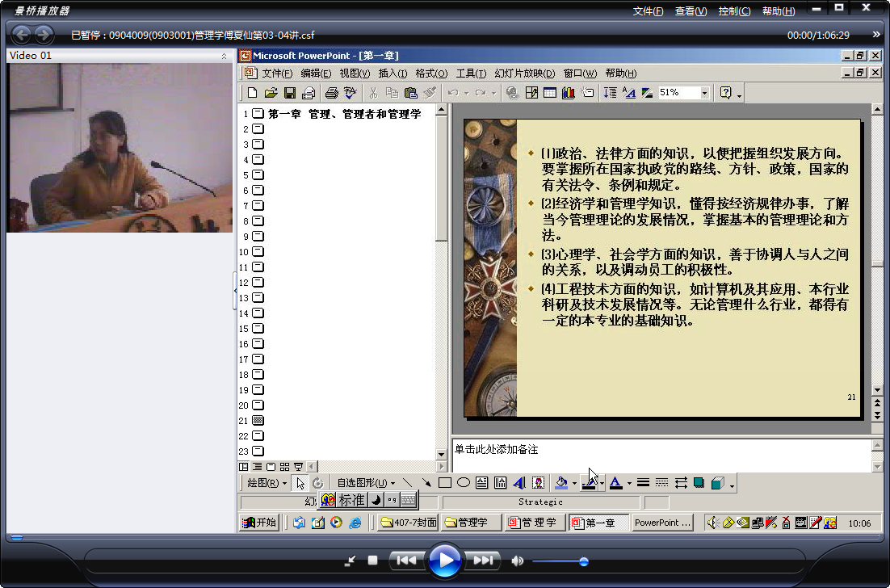The height and width of the screenshot is (588, 890).
Task: Adjust the player volume slider
Action: (x=559, y=561)
